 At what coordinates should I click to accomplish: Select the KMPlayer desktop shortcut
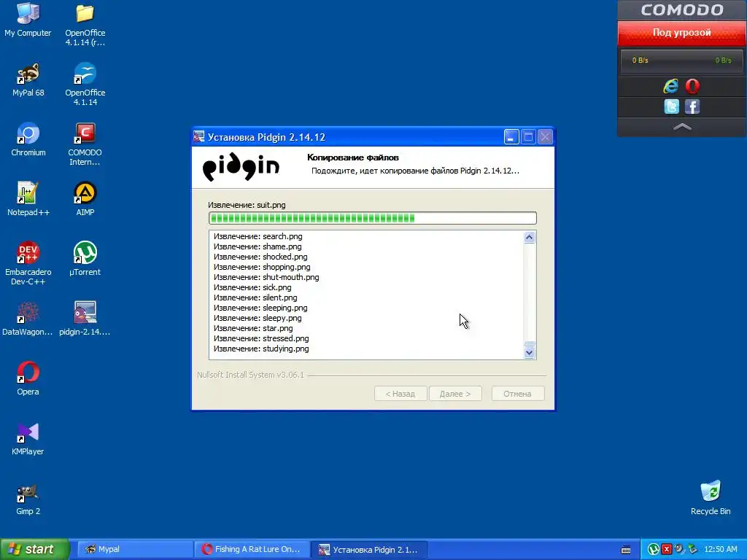(28, 439)
